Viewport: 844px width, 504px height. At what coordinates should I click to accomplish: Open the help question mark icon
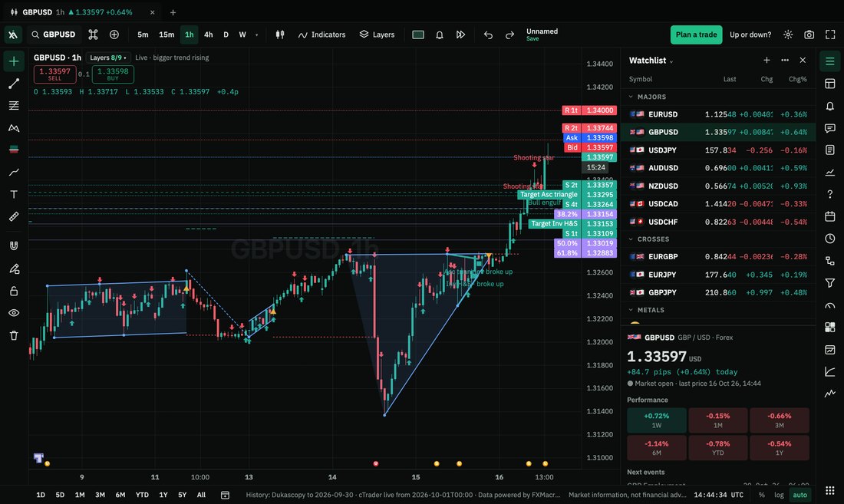point(830,194)
